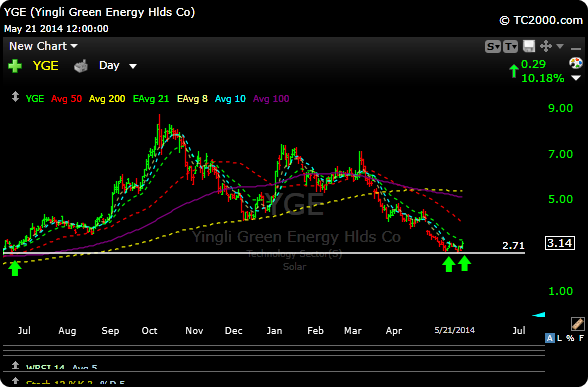Image resolution: width=588 pixels, height=387 pixels.
Task: Toggle the F scale option
Action: (x=581, y=338)
